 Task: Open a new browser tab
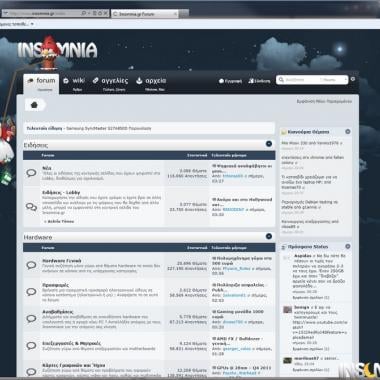(x=184, y=14)
